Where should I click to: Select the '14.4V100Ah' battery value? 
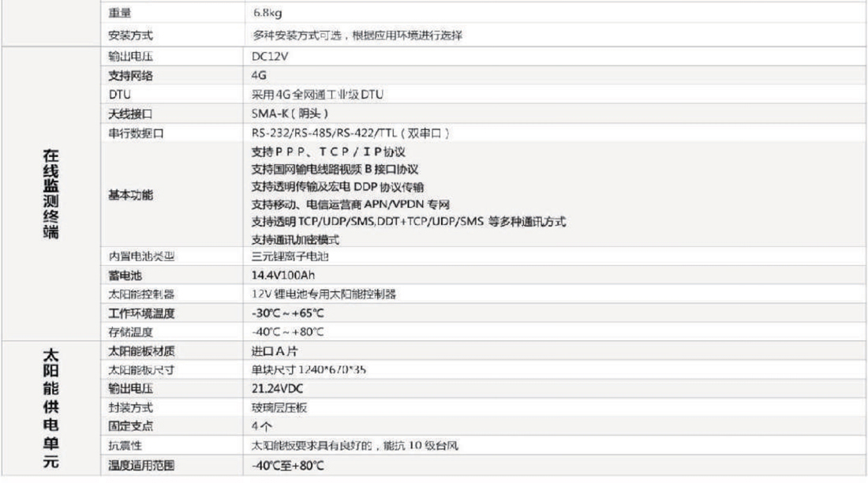pos(282,275)
